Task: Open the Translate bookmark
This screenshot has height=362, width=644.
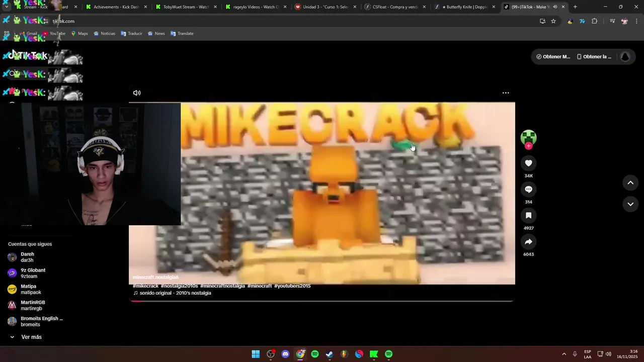Action: (182, 34)
